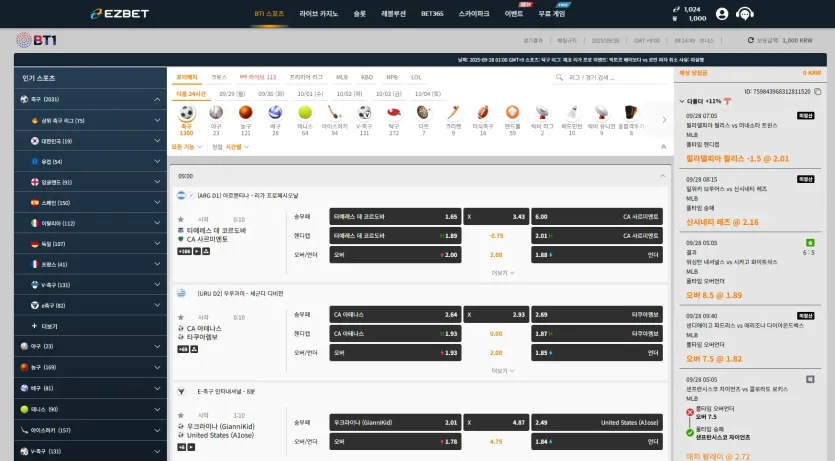Show more markets under the Talleres match
Image resolution: width=835 pixels, height=461 pixels.
click(x=503, y=273)
